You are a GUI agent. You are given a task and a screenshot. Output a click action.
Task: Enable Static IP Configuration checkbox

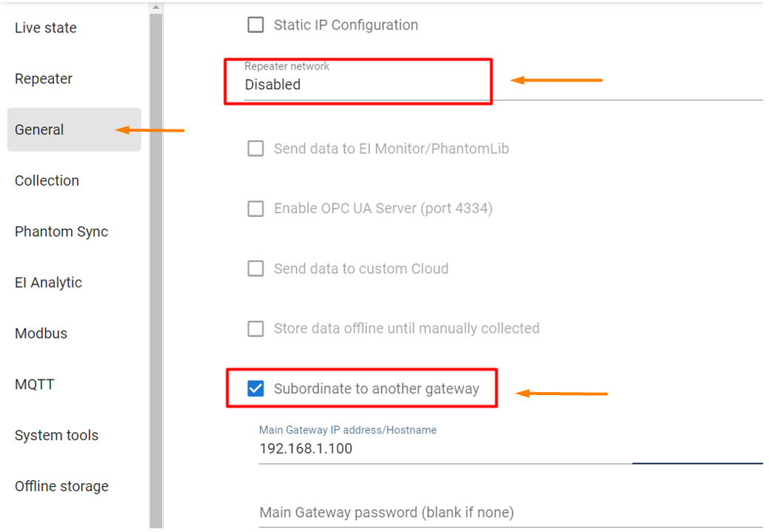(255, 25)
